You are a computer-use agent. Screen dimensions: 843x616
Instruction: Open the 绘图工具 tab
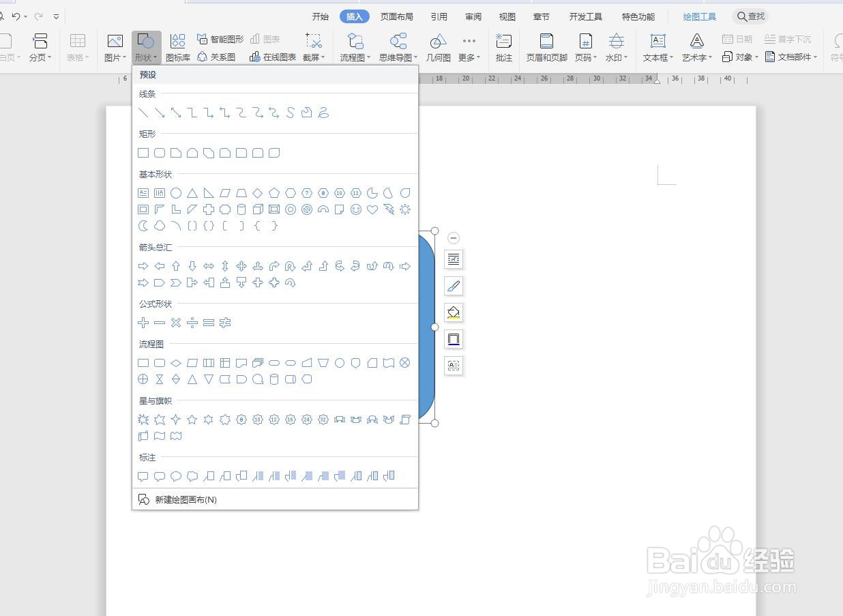pyautogui.click(x=700, y=16)
